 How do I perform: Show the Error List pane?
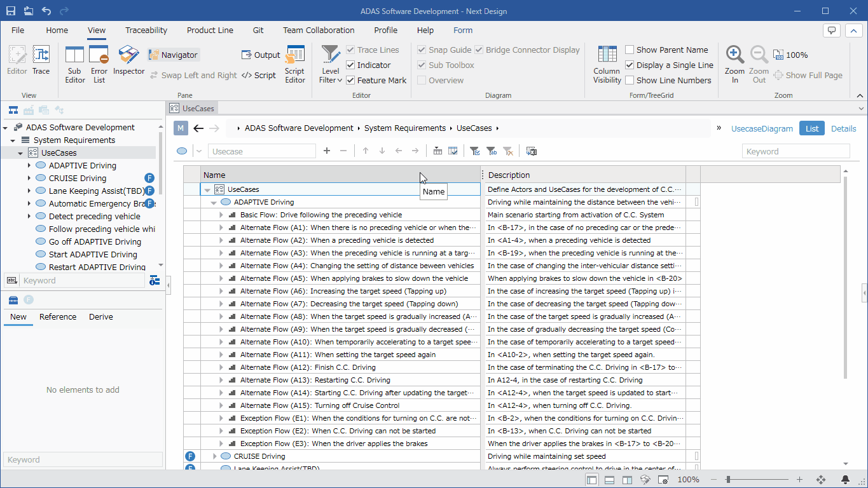click(99, 64)
